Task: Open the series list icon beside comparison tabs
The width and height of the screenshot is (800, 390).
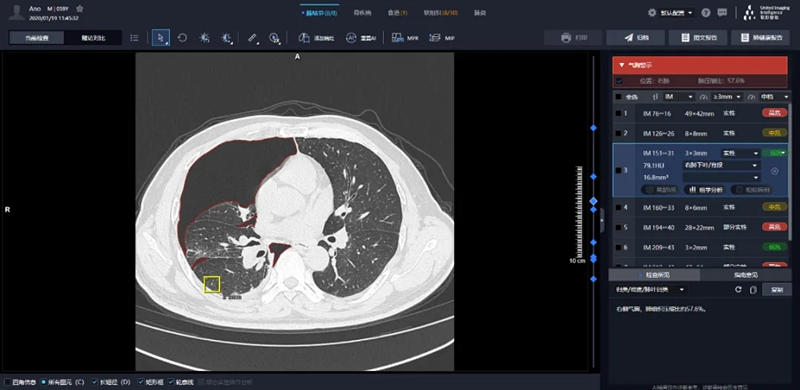Action: point(135,38)
